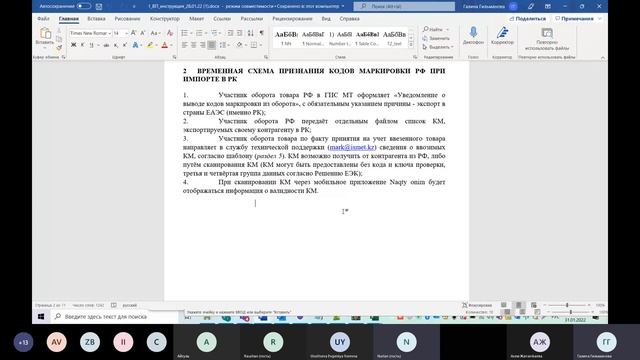
Task: Click the zoom slider in the status bar
Action: pyautogui.click(x=567, y=305)
